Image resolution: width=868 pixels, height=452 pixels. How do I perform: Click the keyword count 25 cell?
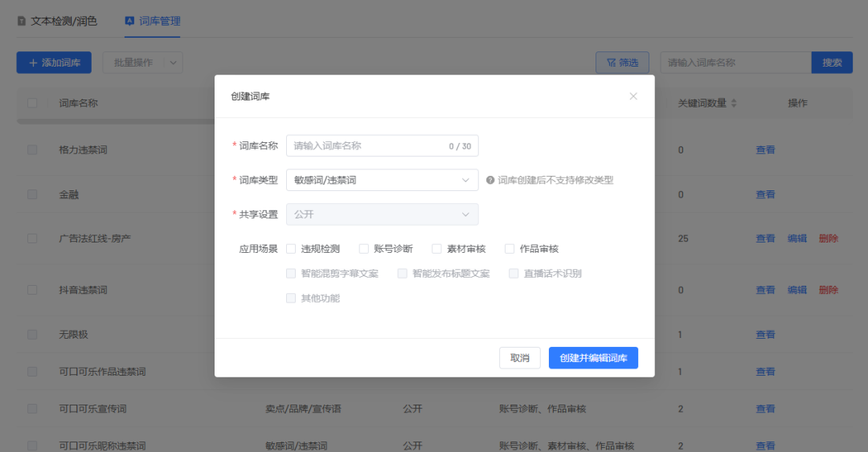[x=683, y=238]
